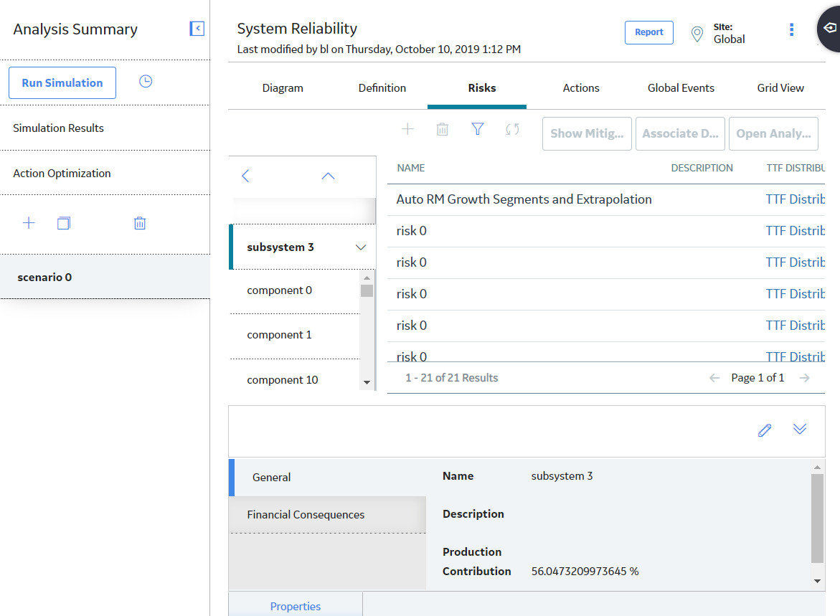Select the General properties section

click(327, 478)
